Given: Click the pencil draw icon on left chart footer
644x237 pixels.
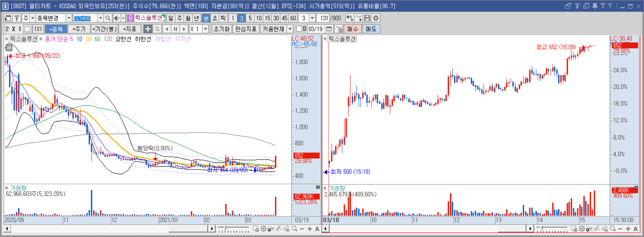Looking at the screenshot, I should pyautogui.click(x=279, y=229).
